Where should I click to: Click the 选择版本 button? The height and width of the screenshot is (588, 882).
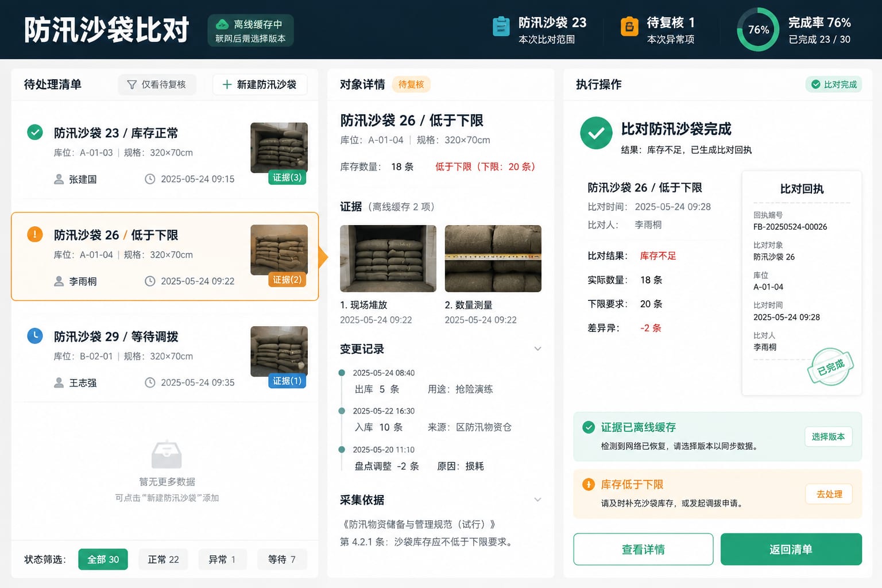(828, 437)
